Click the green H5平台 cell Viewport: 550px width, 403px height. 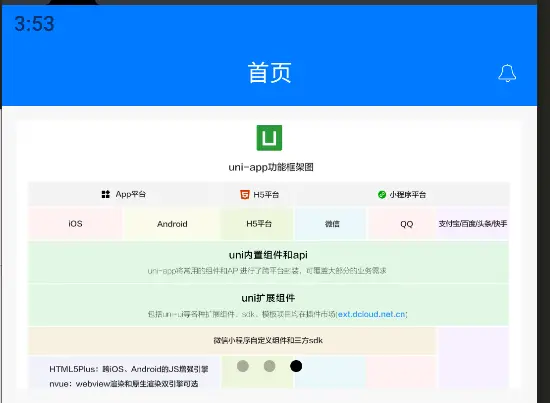click(257, 223)
